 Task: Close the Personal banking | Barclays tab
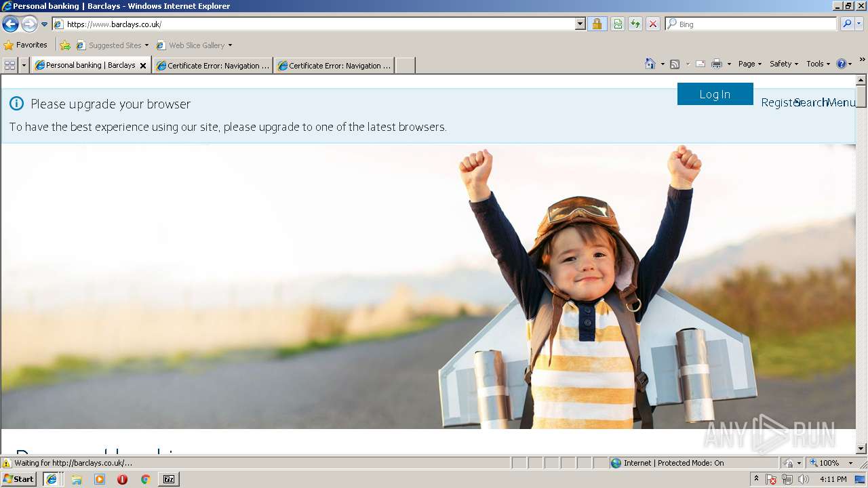point(143,66)
